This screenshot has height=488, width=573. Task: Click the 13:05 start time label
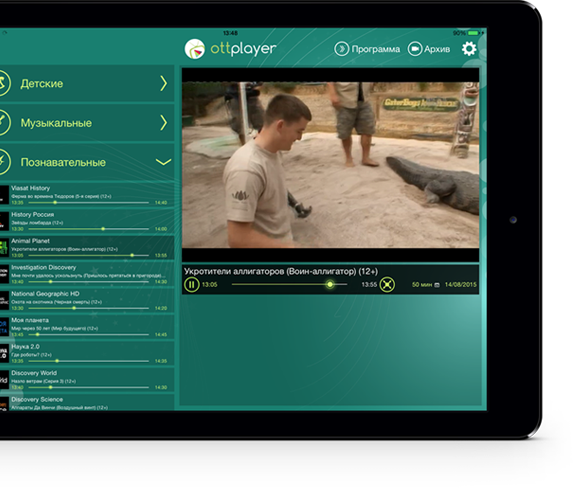(x=209, y=284)
